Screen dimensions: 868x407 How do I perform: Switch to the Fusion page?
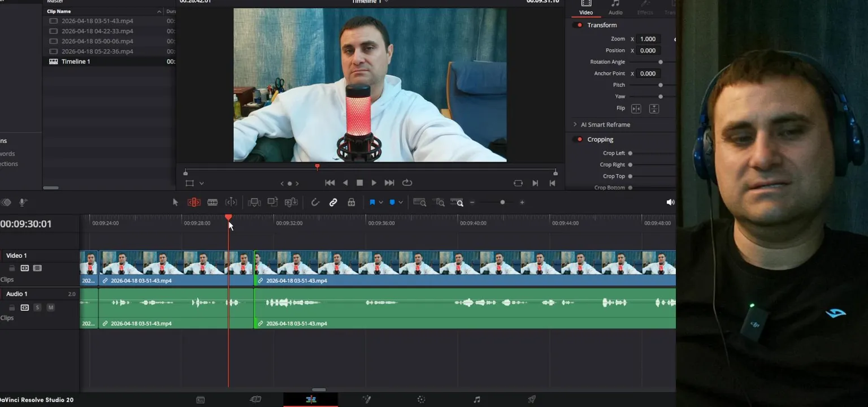366,400
